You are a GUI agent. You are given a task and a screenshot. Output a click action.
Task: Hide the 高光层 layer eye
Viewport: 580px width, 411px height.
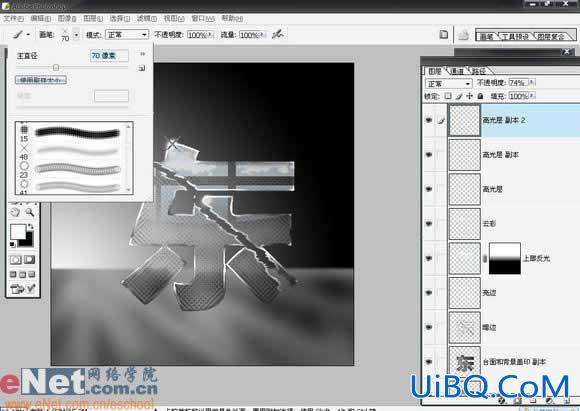tap(429, 189)
